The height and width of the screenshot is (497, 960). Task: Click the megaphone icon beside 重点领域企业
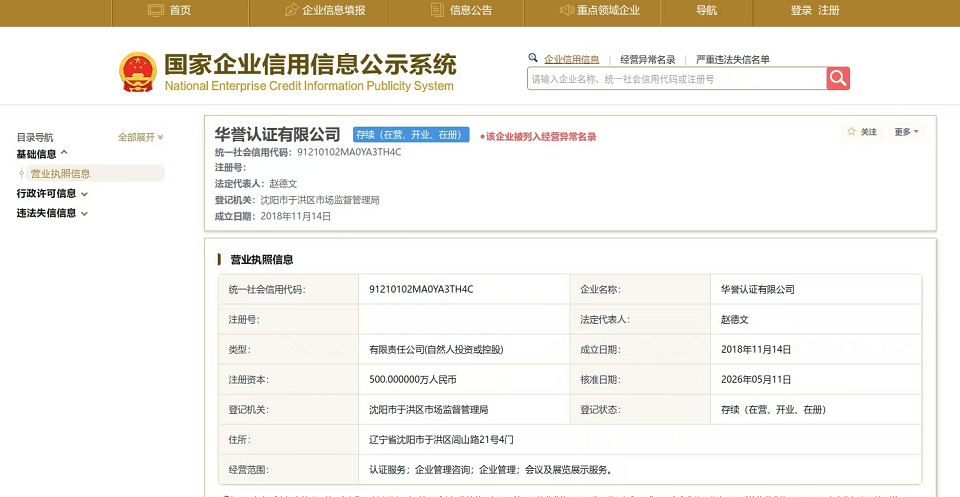pyautogui.click(x=566, y=10)
